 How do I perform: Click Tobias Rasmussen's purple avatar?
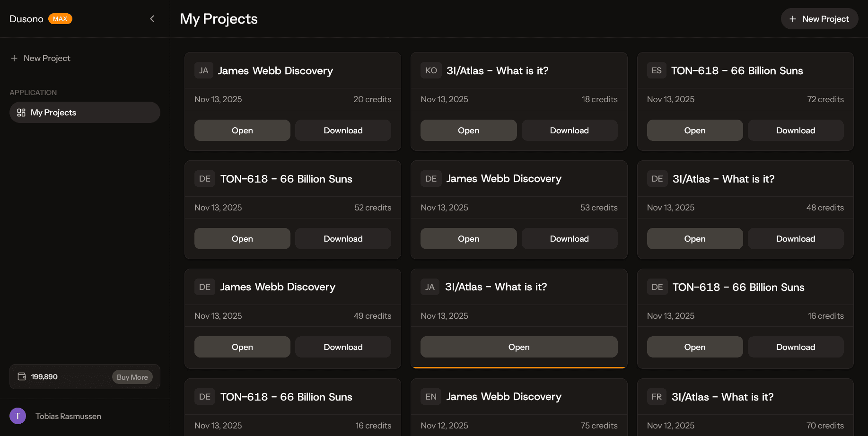tap(18, 416)
